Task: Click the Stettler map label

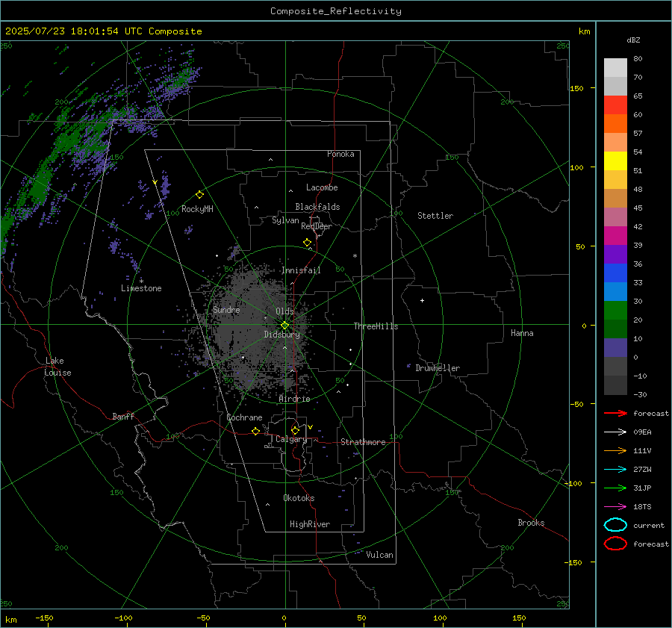Action: tap(435, 216)
